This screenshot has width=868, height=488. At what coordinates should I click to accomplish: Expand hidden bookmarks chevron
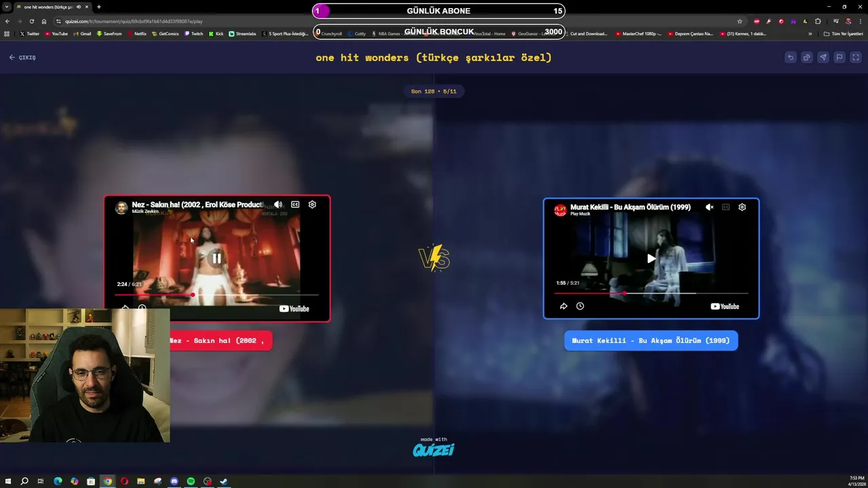point(810,33)
